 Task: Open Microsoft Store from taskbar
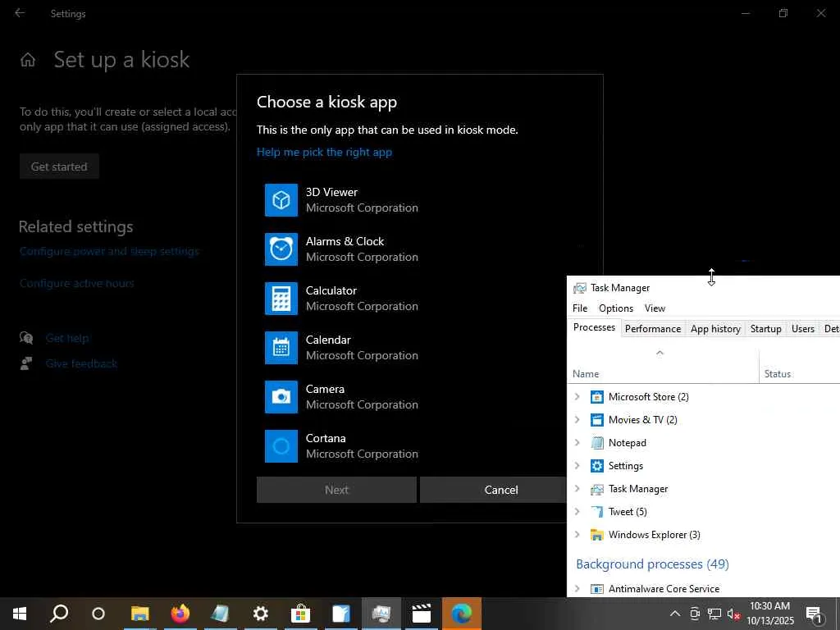tap(300, 614)
